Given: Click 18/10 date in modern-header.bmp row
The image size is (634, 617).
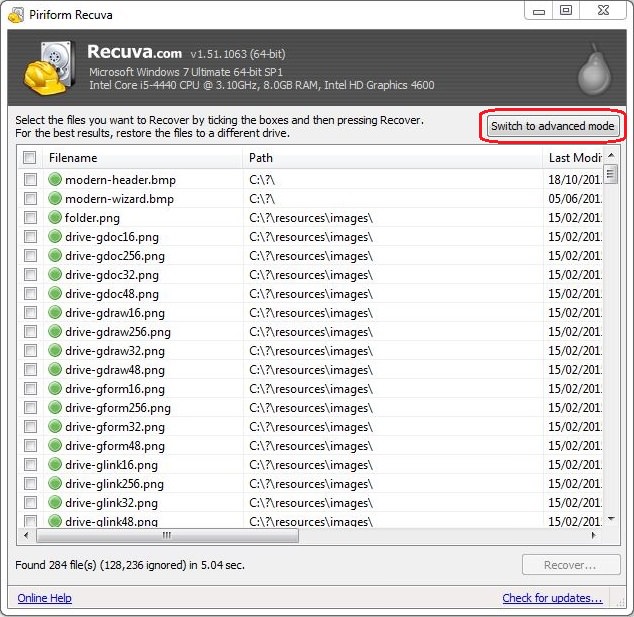Looking at the screenshot, I should pyautogui.click(x=575, y=179).
